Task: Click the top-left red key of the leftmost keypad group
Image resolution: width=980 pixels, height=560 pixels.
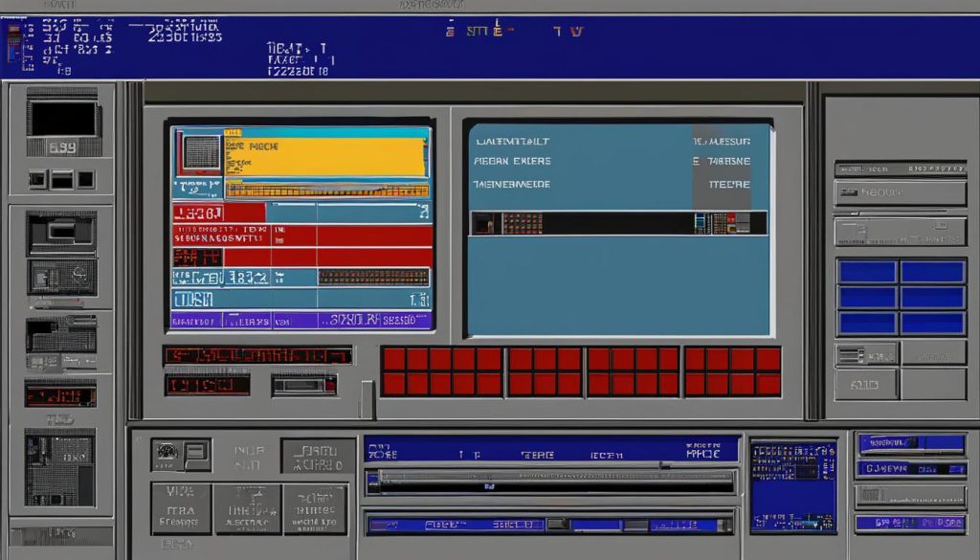Action: [394, 359]
